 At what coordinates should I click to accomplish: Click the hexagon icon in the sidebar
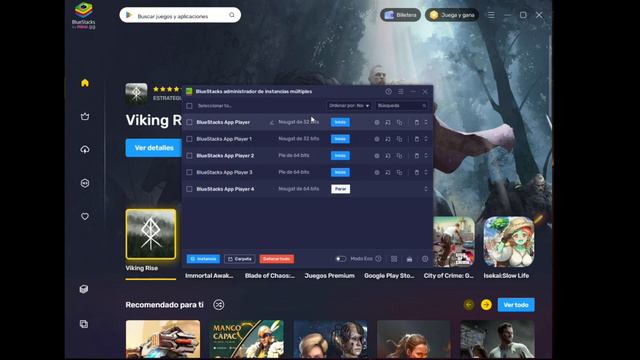[x=85, y=183]
